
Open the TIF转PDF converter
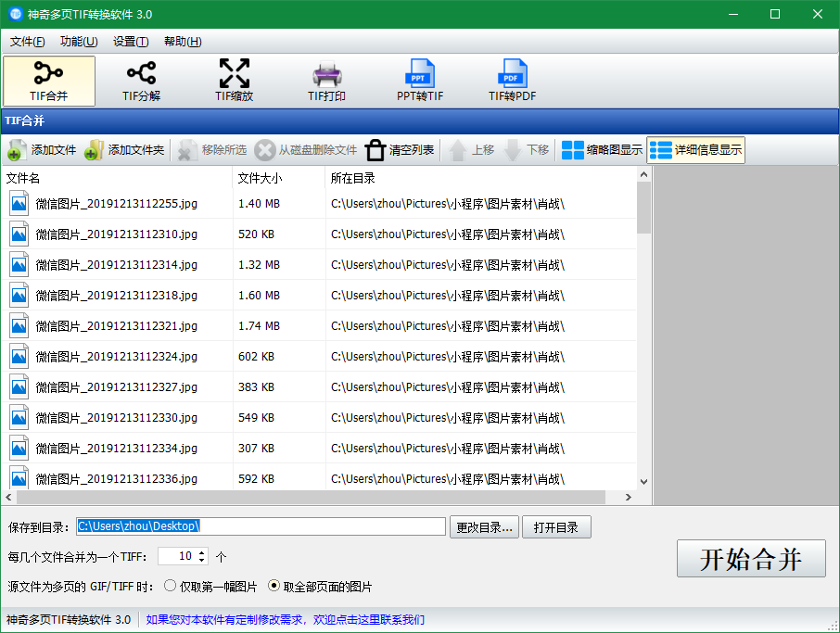(x=512, y=81)
